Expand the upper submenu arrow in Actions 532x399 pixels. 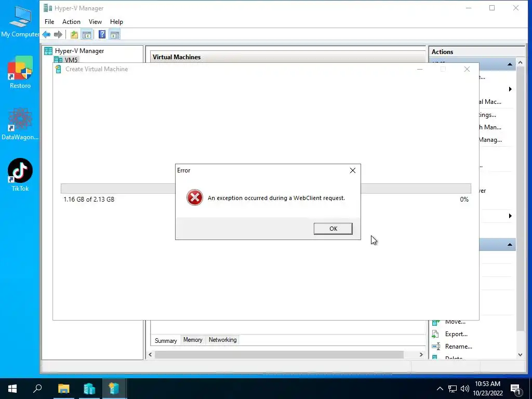point(510,89)
